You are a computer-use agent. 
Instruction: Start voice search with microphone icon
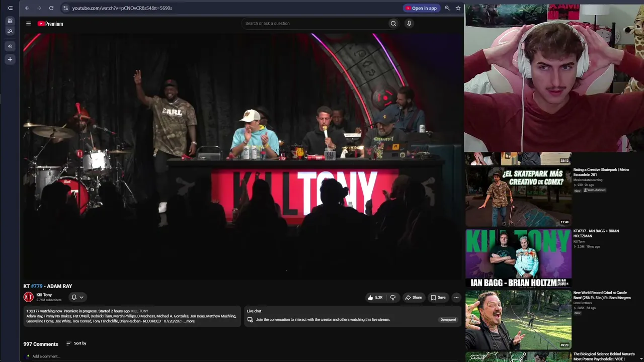(409, 24)
